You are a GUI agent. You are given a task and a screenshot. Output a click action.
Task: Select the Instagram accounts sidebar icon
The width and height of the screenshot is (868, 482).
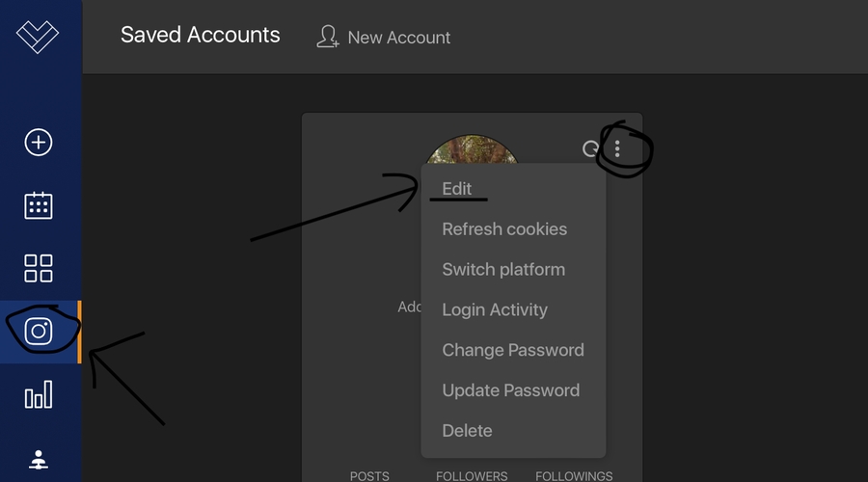(x=39, y=332)
